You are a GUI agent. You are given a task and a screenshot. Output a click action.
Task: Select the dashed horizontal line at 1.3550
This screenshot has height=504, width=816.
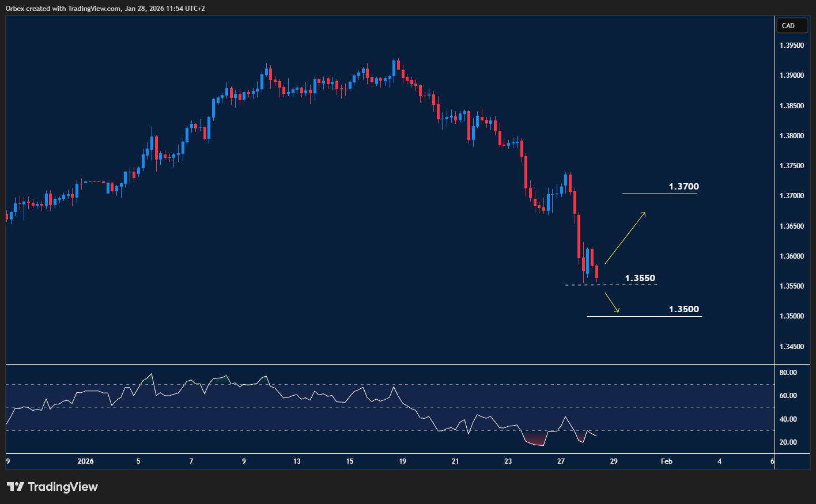click(x=611, y=285)
